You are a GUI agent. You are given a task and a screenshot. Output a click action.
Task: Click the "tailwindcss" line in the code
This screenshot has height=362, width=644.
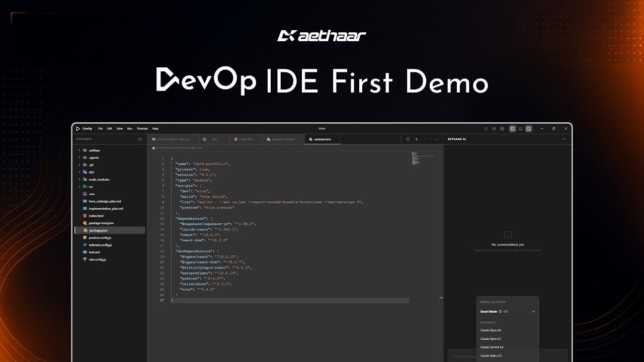tap(205, 284)
